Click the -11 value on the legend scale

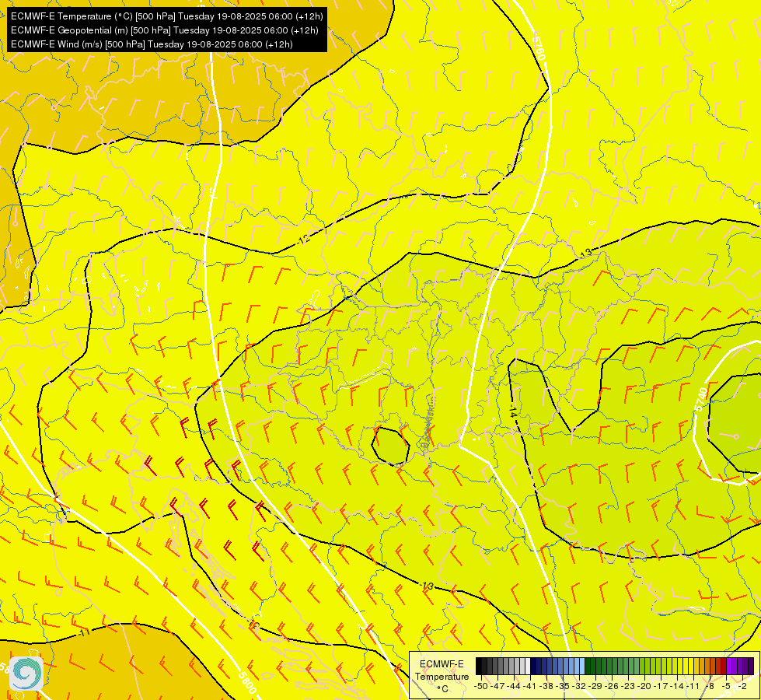693,686
